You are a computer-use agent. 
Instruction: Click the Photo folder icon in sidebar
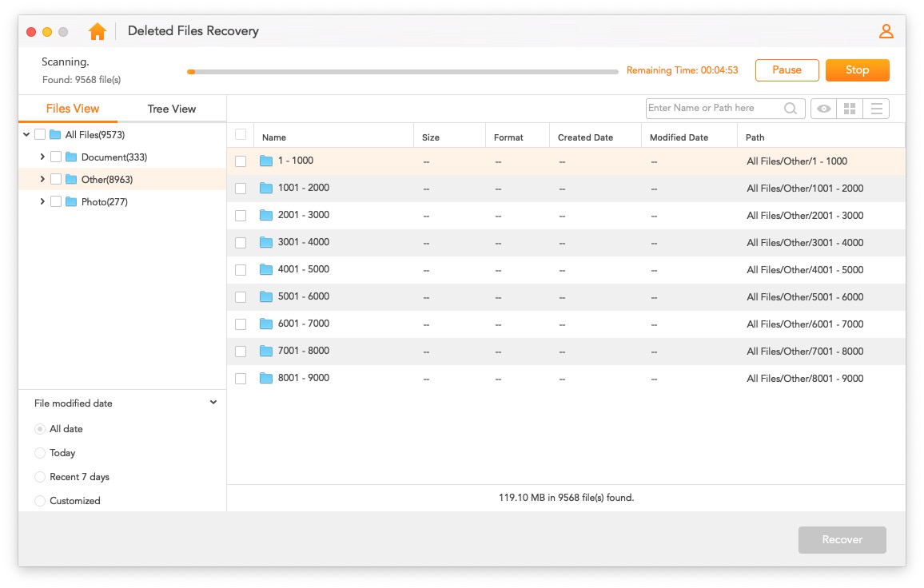coord(71,202)
